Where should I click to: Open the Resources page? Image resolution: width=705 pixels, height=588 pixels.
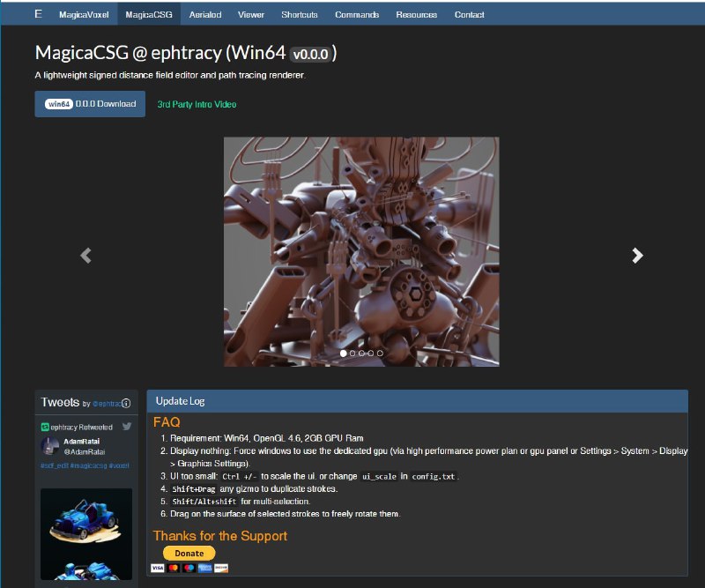coord(416,14)
